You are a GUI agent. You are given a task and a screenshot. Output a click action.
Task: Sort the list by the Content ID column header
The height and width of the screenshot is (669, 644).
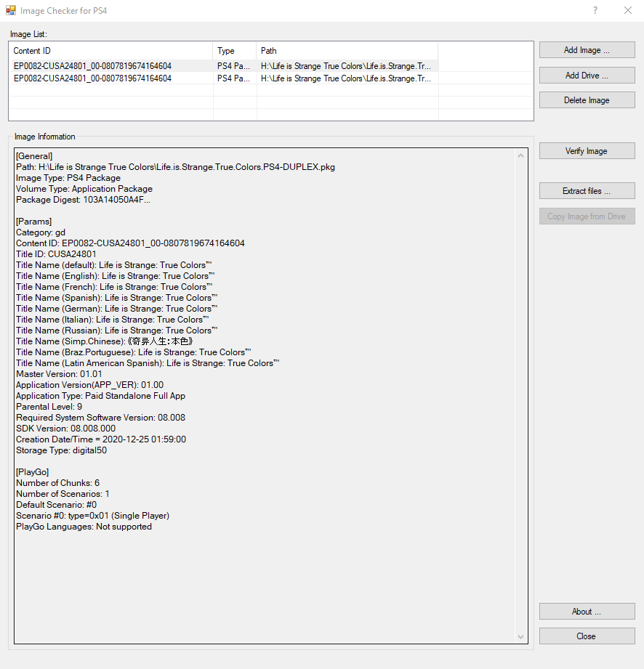[111, 51]
